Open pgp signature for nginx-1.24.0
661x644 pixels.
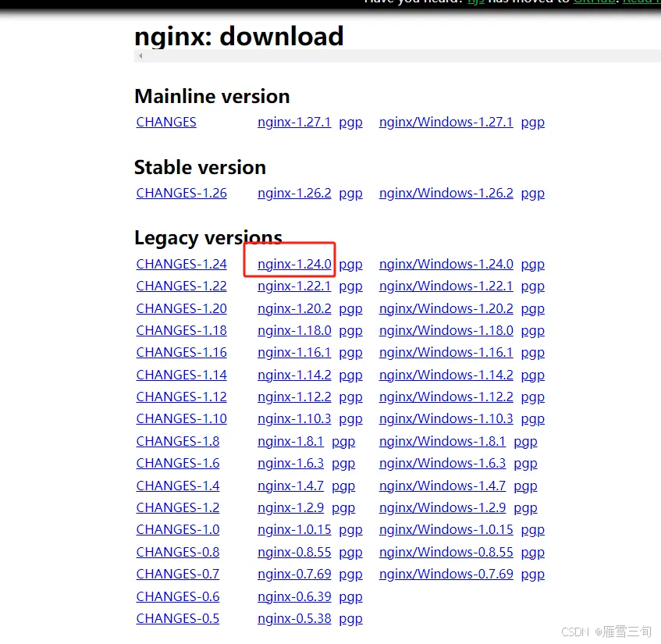350,265
